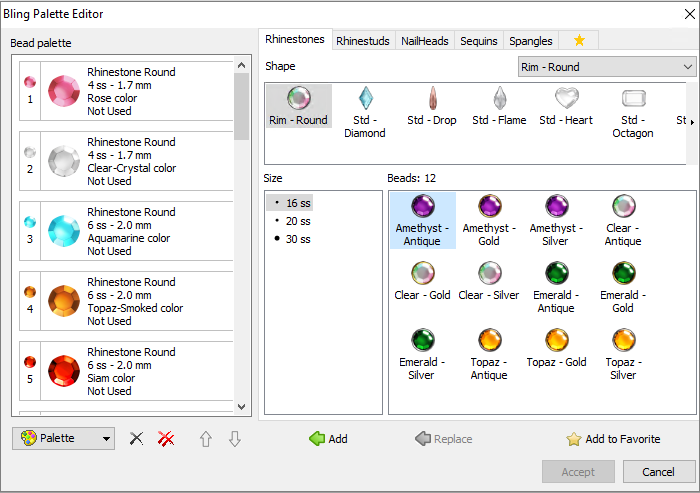Open the Shape dropdown showing Rim - Round
Screen dimensions: 700x493
click(607, 67)
